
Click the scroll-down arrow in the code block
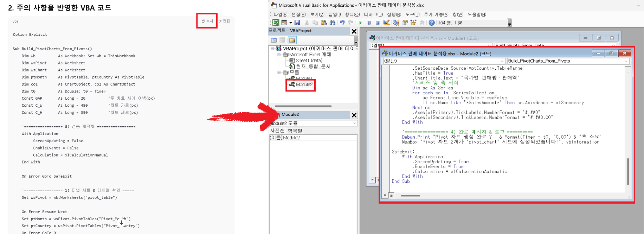[121, 222]
